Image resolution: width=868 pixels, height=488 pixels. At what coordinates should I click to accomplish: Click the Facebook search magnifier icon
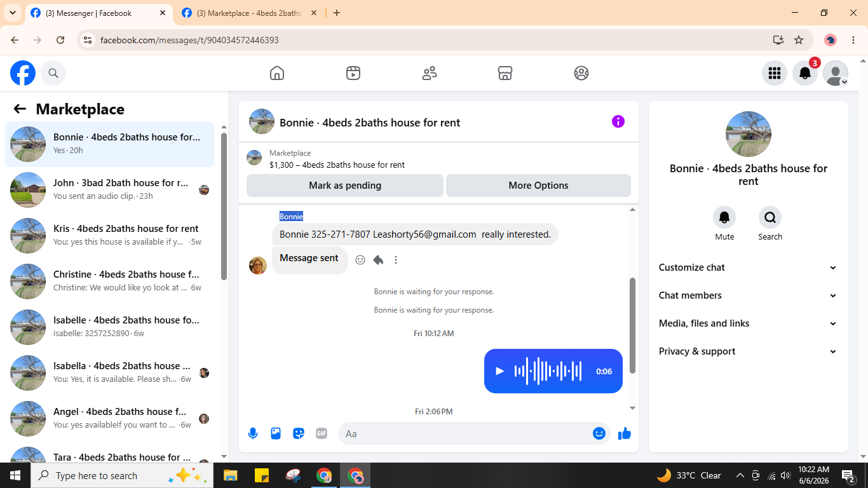53,73
